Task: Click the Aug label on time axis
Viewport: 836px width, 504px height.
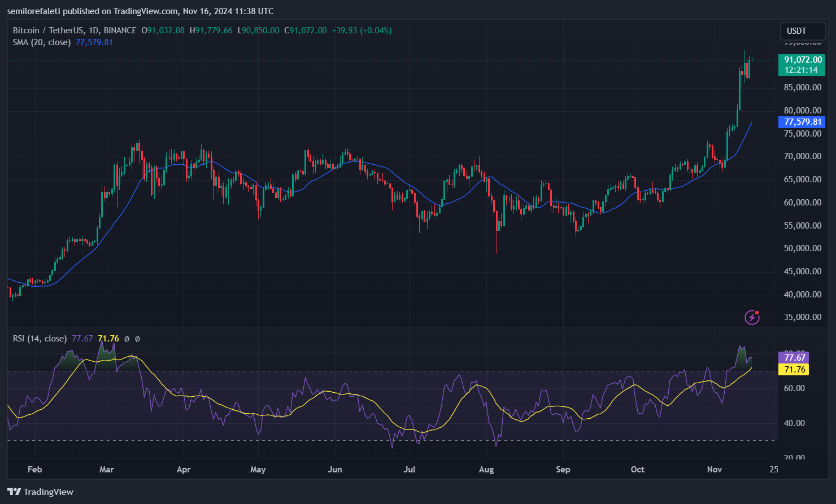Action: pyautogui.click(x=486, y=470)
